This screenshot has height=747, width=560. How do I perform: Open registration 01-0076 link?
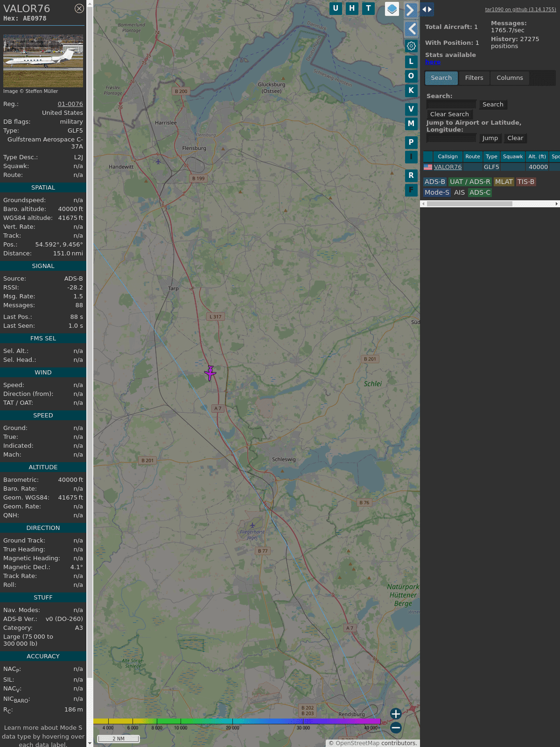[x=70, y=104]
